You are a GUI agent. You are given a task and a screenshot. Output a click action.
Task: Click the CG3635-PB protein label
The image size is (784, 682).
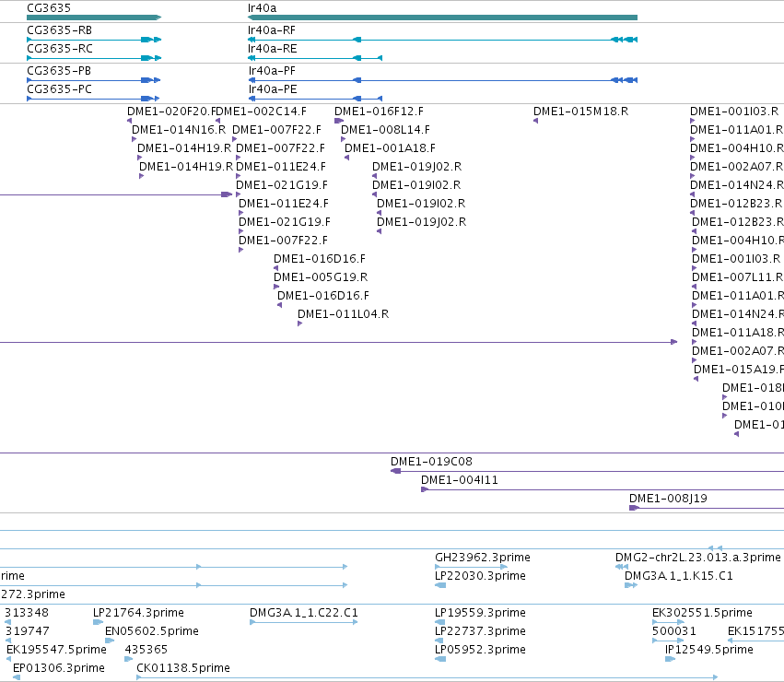pyautogui.click(x=59, y=71)
